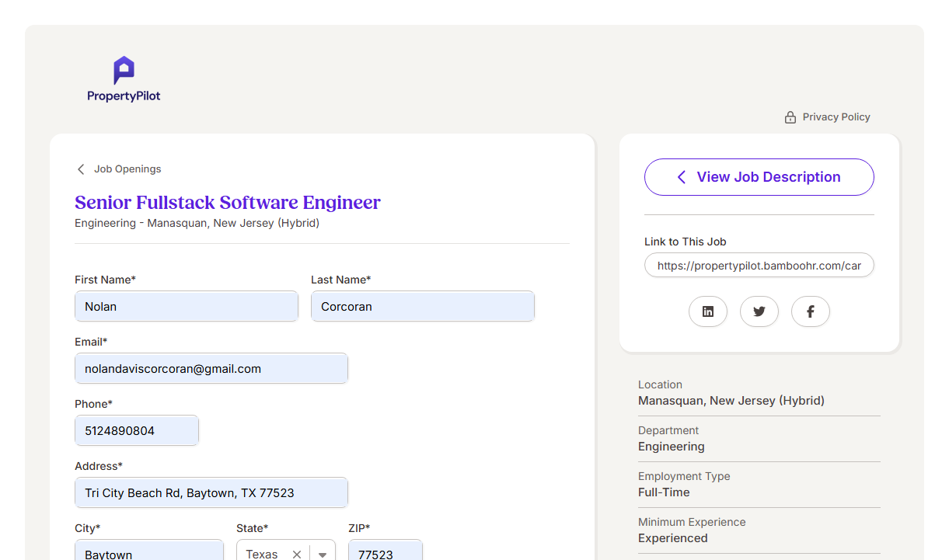
Task: Share job on Twitter
Action: [x=759, y=311]
